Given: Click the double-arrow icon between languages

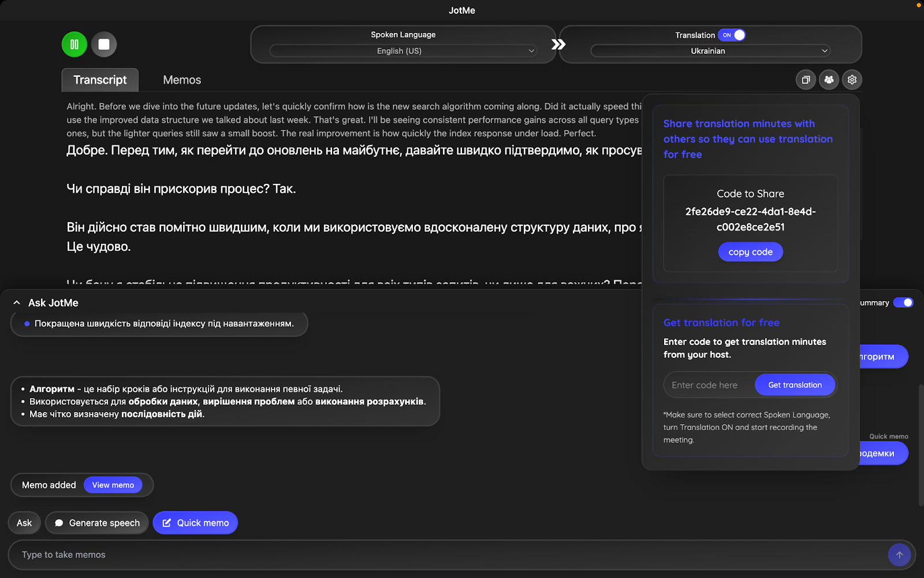Looking at the screenshot, I should (558, 45).
